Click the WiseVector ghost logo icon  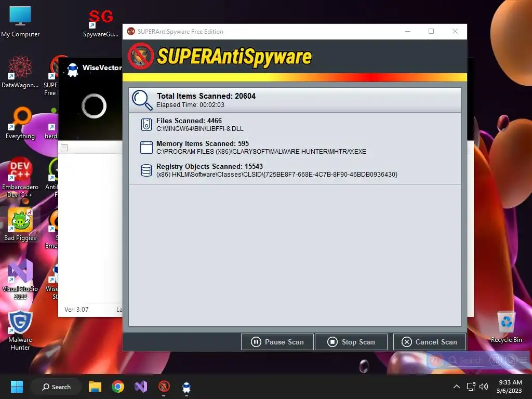point(73,70)
